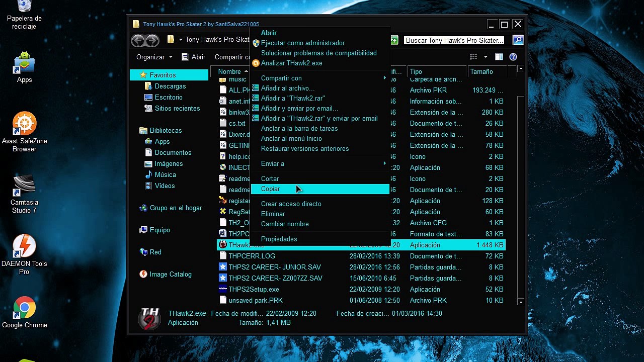Choose Analizar THawk2.exe in the context menu
Screen dimensions: 644x362
click(320, 63)
